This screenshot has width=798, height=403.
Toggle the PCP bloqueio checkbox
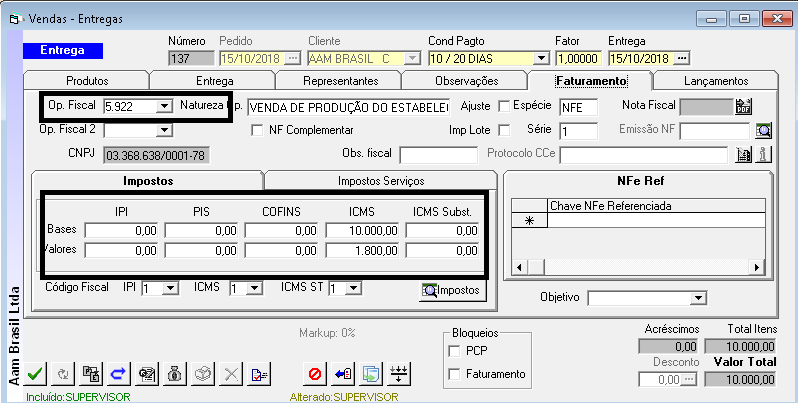click(x=457, y=351)
